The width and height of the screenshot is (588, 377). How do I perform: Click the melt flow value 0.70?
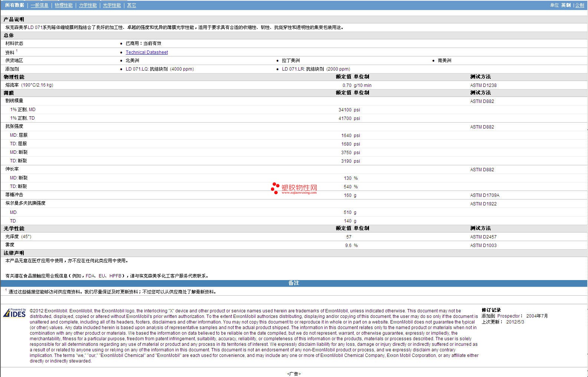(x=347, y=85)
